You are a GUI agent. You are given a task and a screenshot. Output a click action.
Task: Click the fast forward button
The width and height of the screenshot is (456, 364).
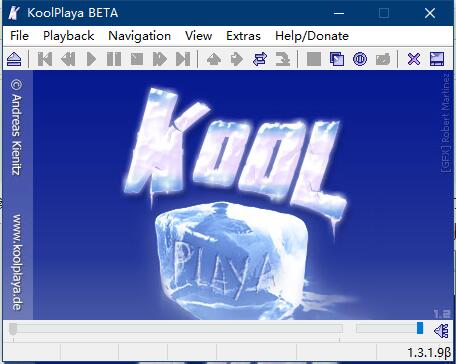pyautogui.click(x=160, y=59)
